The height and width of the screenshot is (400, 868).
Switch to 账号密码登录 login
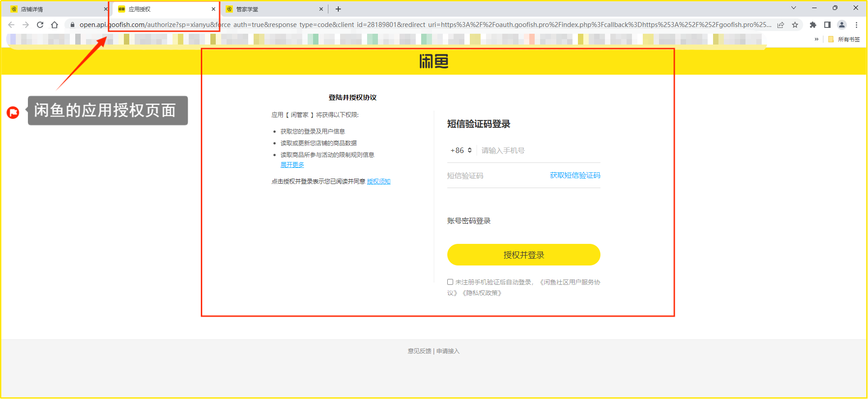pyautogui.click(x=468, y=221)
